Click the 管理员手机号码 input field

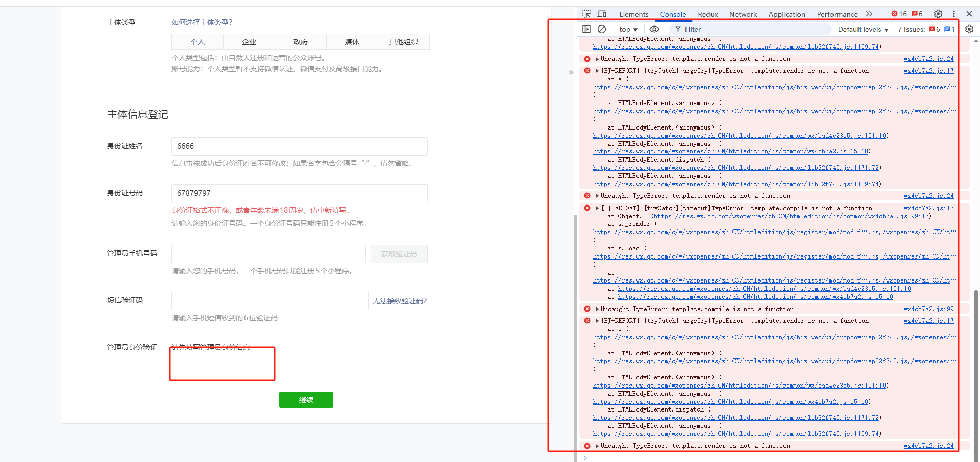click(268, 254)
